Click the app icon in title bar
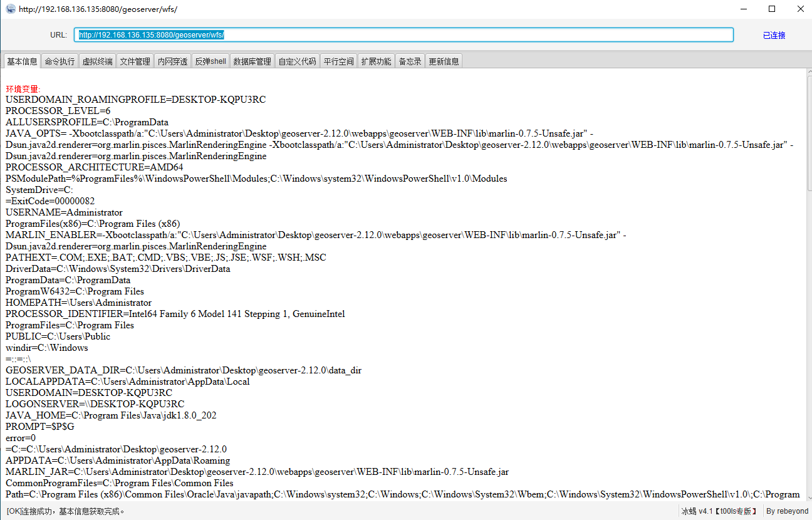Viewport: 812px width, 520px height. [x=11, y=9]
